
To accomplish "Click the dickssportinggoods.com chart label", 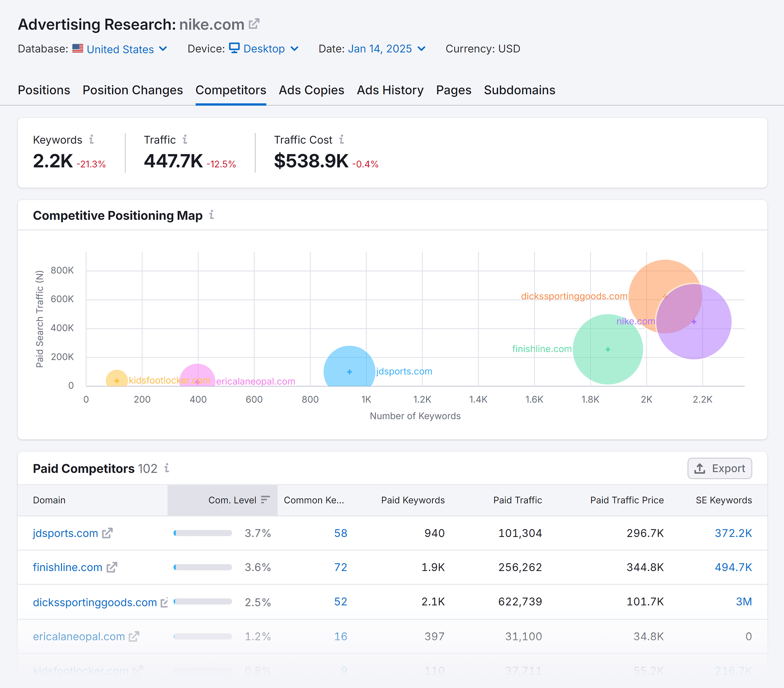I will coord(574,296).
